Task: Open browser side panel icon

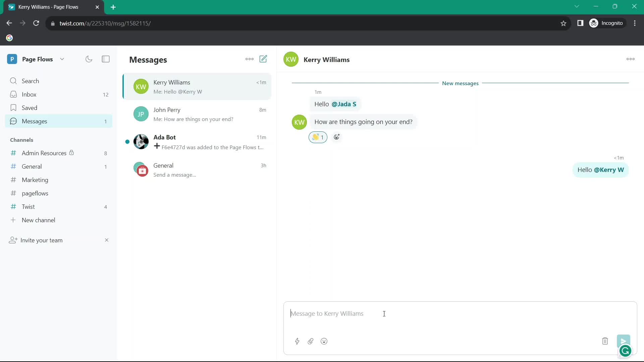Action: point(580,23)
